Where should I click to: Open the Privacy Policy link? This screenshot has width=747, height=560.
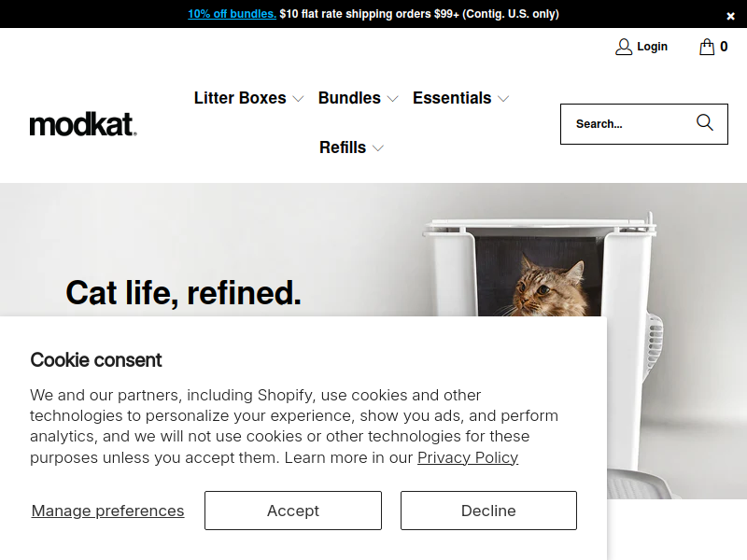click(467, 457)
